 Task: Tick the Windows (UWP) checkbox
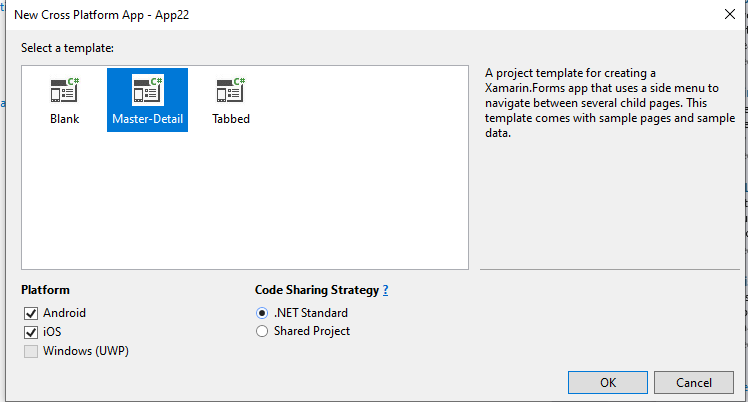click(x=31, y=351)
